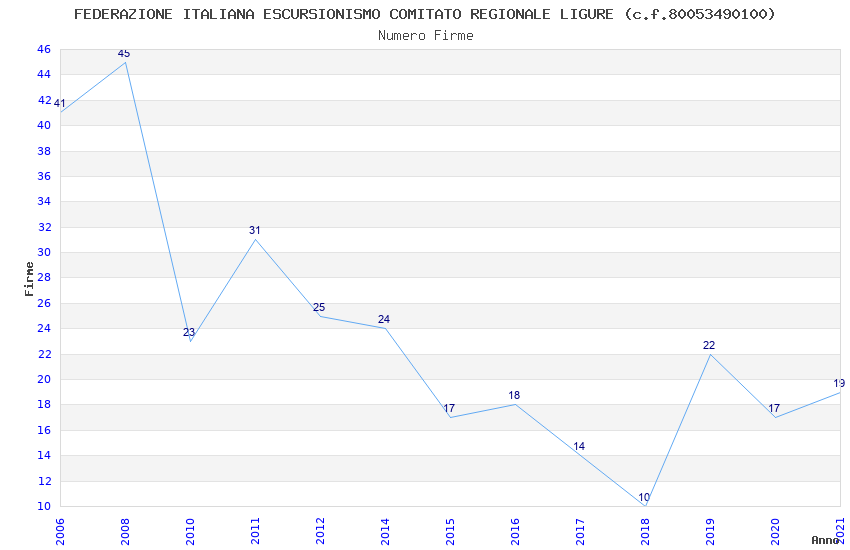Select the data point labeled 18
The height and width of the screenshot is (550, 850).
pyautogui.click(x=514, y=395)
